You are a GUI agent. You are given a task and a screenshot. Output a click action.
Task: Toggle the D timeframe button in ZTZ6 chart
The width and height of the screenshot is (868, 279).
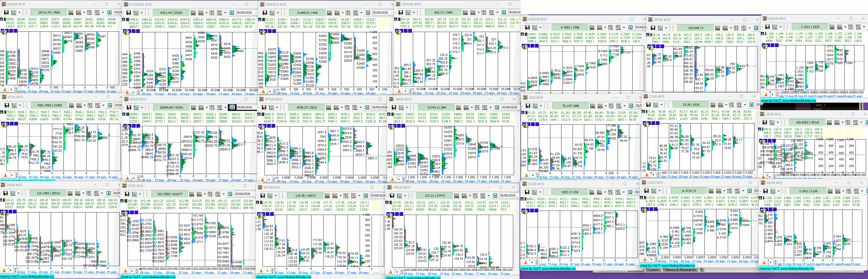(x=128, y=212)
